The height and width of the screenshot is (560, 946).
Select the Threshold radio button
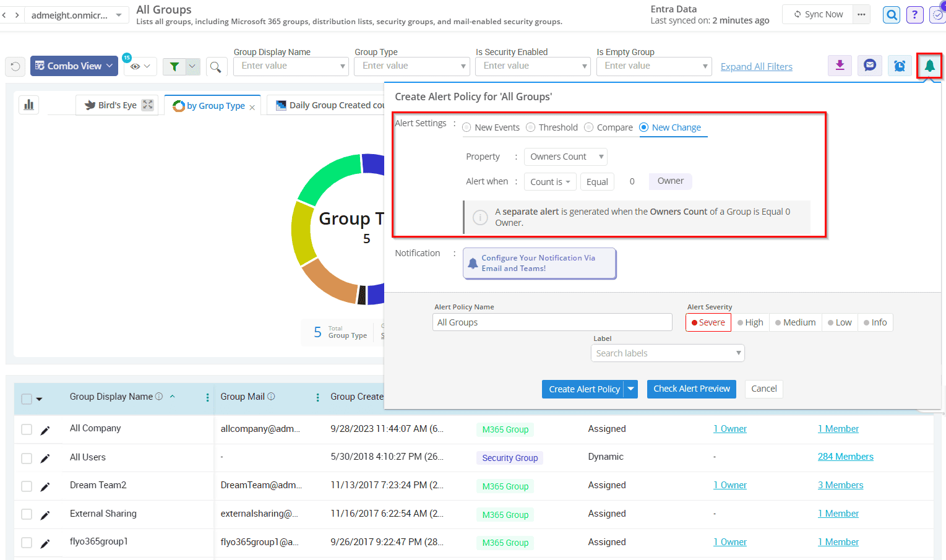(x=531, y=127)
